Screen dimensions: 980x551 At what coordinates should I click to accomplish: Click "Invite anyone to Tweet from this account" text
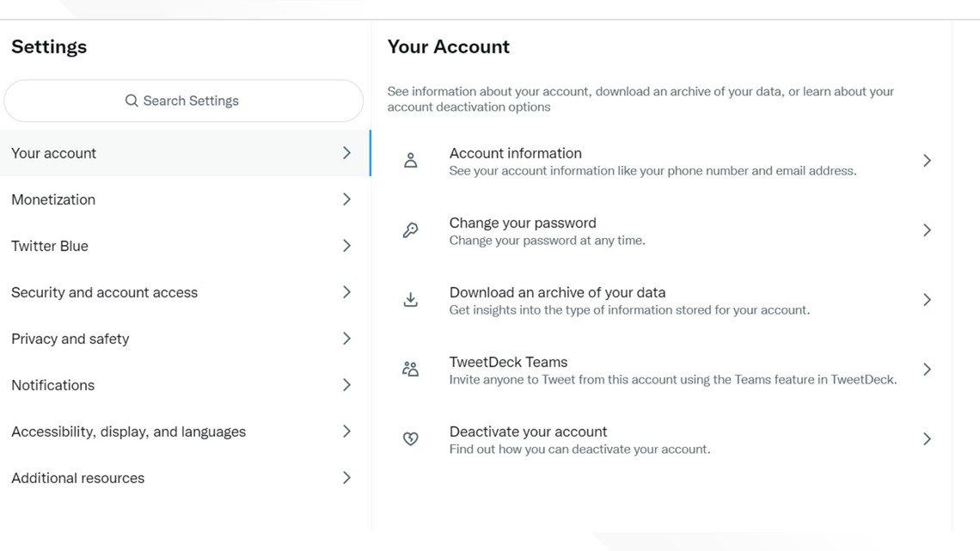click(x=673, y=379)
